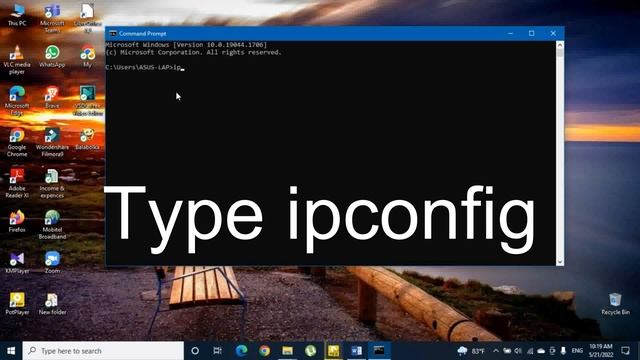Close the Command Prompt window
The image size is (640, 360).
553,33
